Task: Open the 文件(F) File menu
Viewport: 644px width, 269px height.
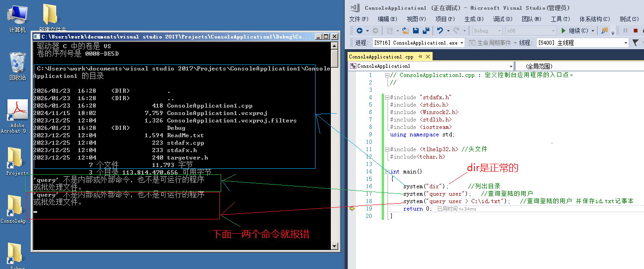Action: click(358, 19)
